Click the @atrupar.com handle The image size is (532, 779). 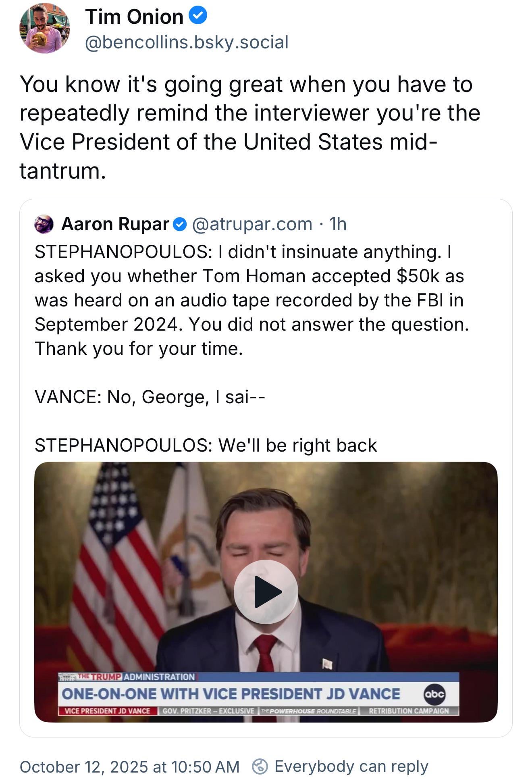tap(252, 224)
